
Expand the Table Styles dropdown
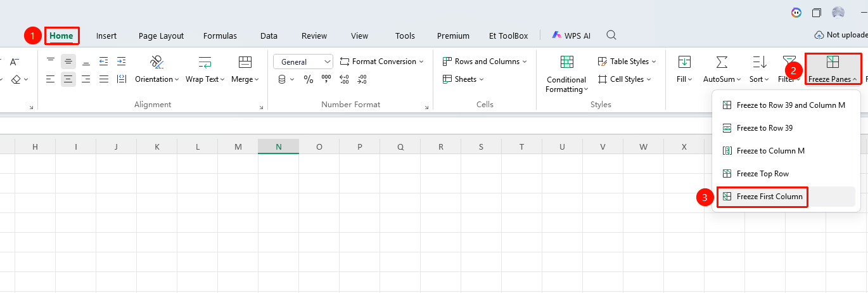click(x=627, y=62)
